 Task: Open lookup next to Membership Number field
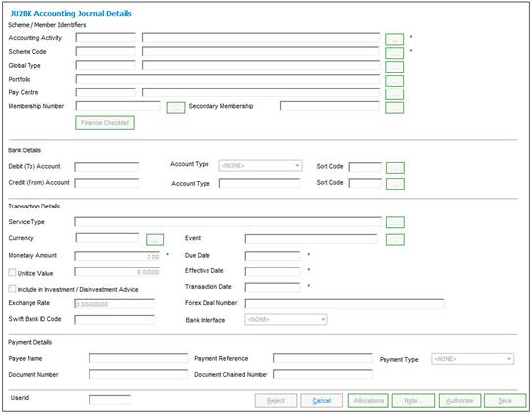(x=176, y=108)
